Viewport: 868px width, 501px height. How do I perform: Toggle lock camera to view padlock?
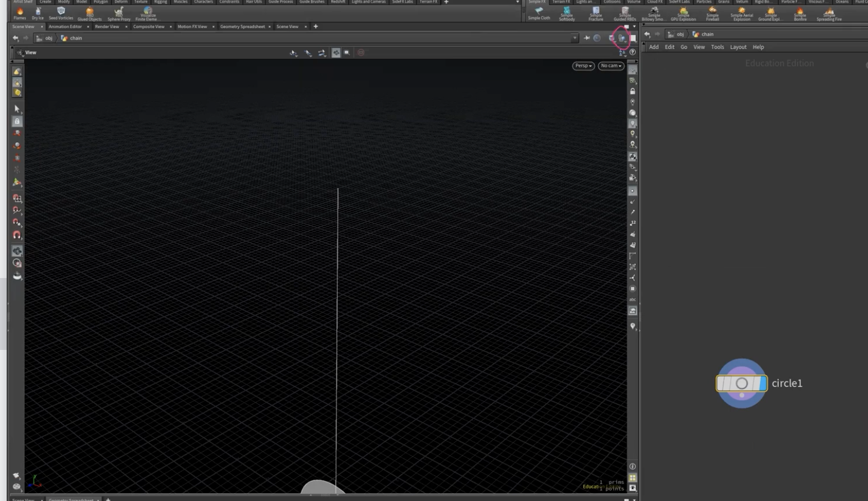click(632, 91)
